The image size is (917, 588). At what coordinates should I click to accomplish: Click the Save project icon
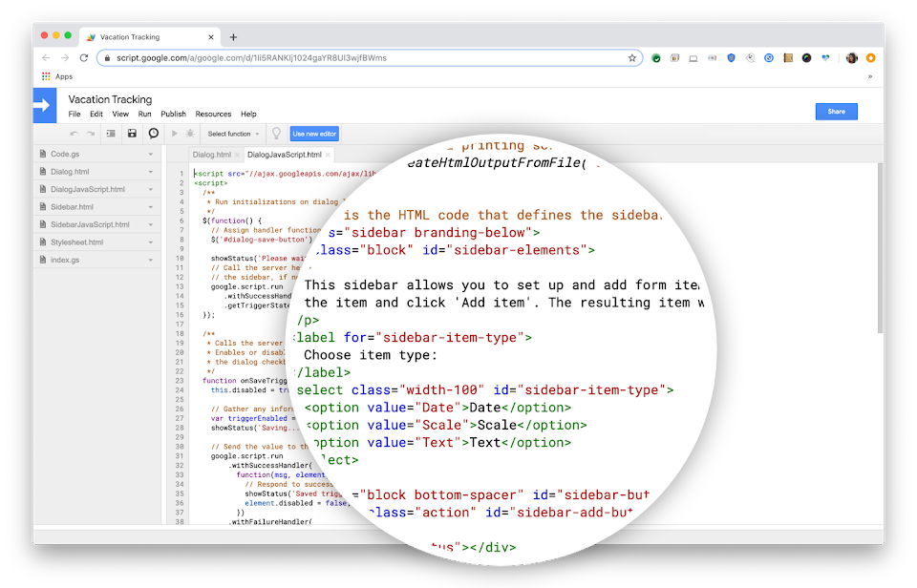click(x=131, y=133)
